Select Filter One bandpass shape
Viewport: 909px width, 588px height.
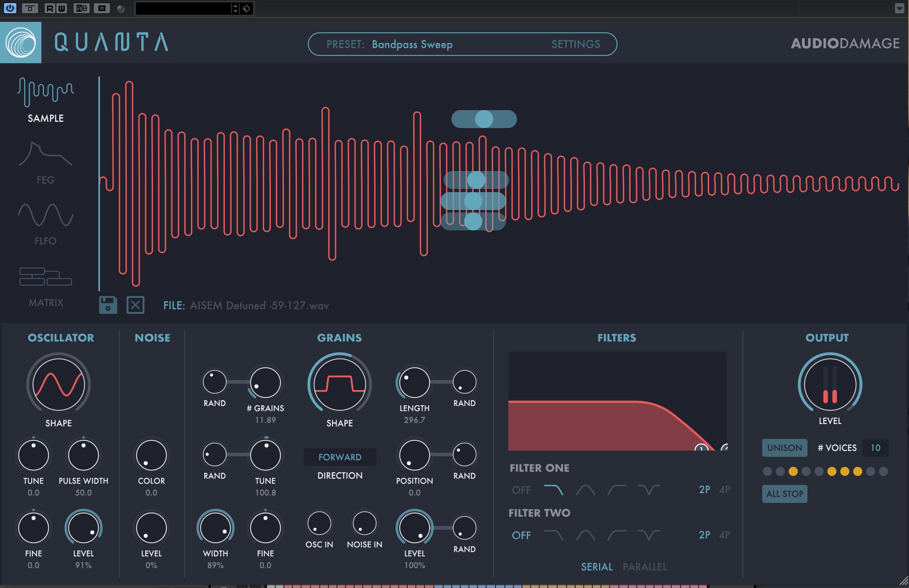pyautogui.click(x=586, y=490)
